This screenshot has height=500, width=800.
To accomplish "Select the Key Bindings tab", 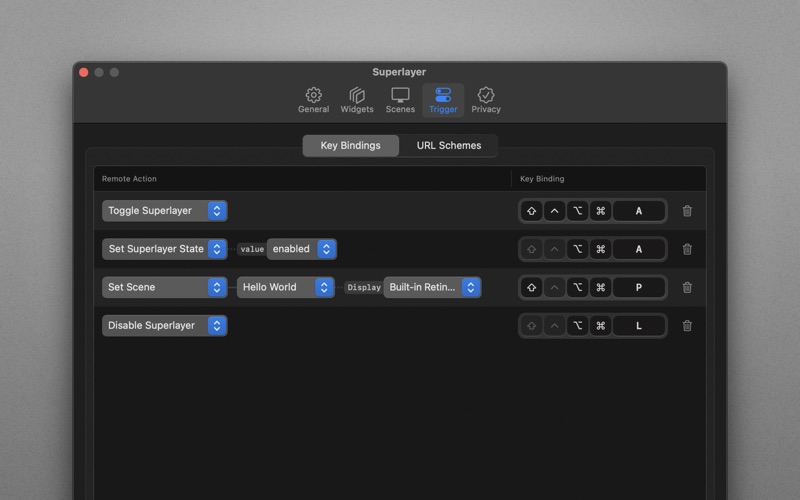I will click(x=350, y=146).
